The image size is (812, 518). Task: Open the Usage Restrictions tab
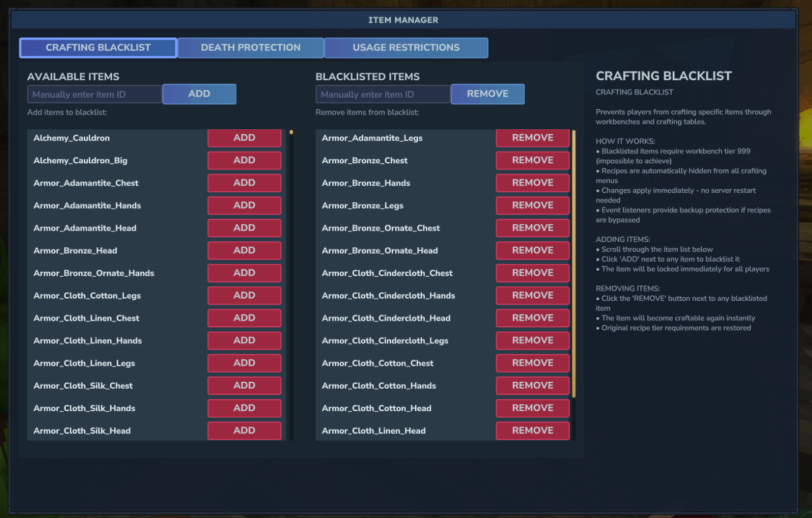pyautogui.click(x=406, y=48)
